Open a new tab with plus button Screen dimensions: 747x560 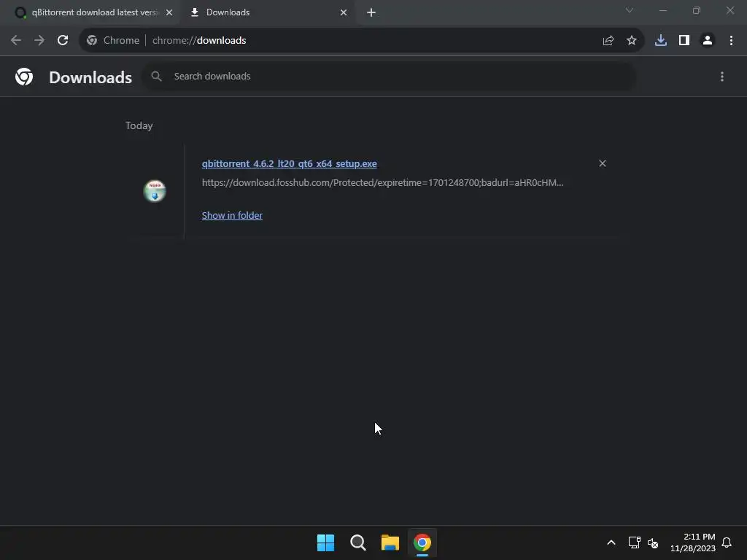pyautogui.click(x=371, y=13)
